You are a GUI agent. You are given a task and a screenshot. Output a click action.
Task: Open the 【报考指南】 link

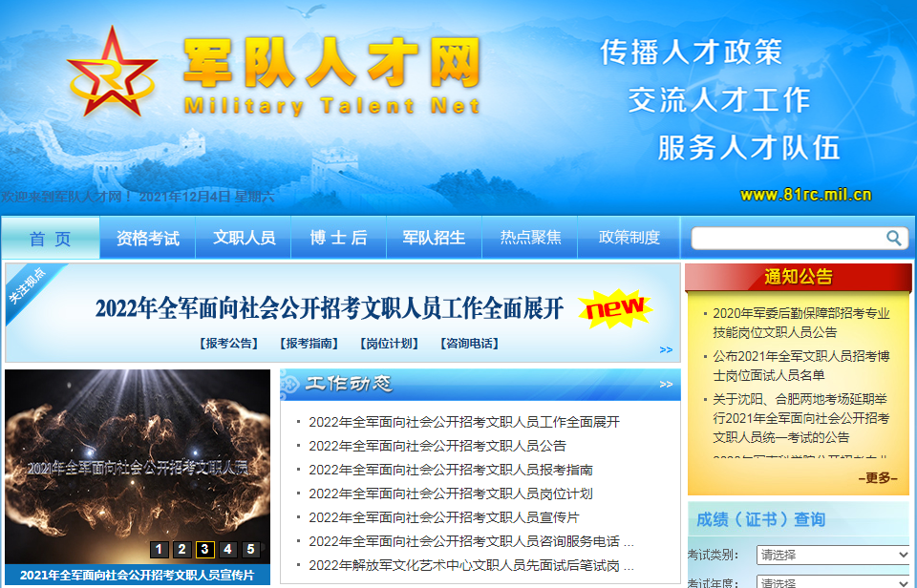[x=309, y=344]
